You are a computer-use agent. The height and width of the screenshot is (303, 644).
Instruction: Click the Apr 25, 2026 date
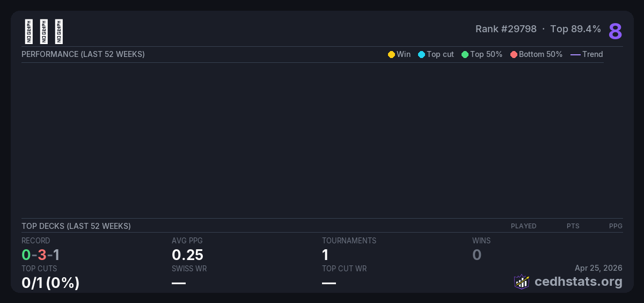(x=598, y=268)
